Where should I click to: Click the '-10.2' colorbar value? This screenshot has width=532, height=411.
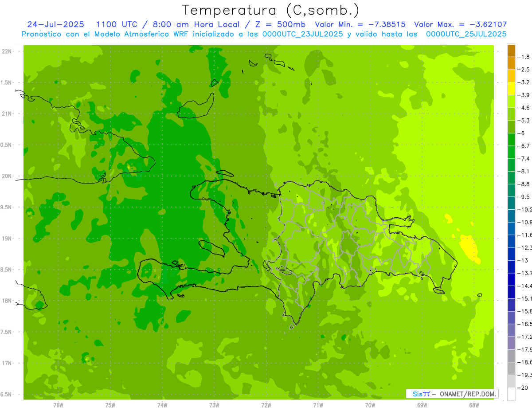[x=525, y=209]
